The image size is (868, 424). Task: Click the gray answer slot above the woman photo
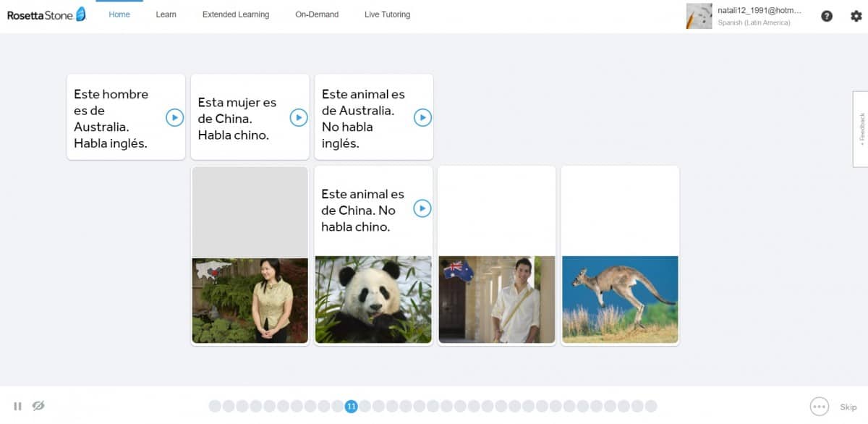pos(250,213)
